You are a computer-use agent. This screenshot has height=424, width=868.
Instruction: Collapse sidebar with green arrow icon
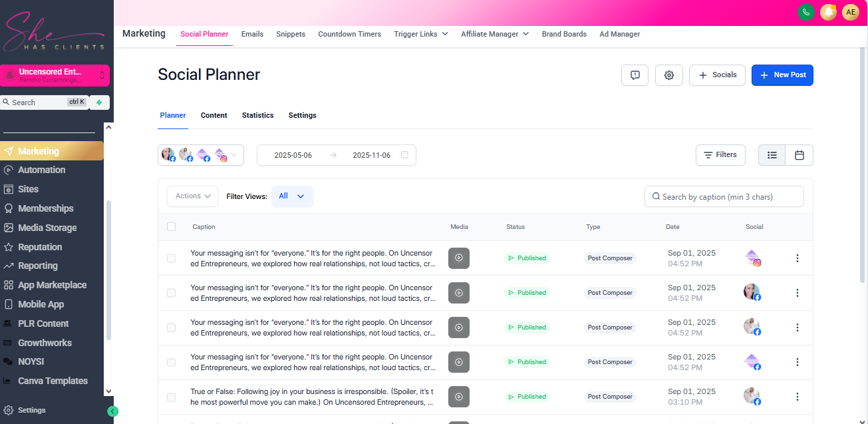coord(113,411)
